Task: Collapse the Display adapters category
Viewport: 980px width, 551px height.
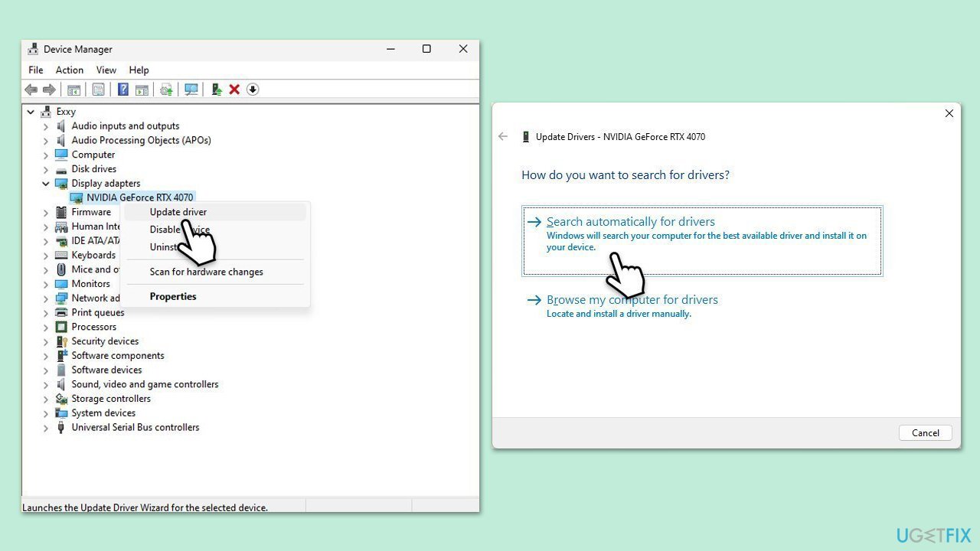Action: pos(46,184)
